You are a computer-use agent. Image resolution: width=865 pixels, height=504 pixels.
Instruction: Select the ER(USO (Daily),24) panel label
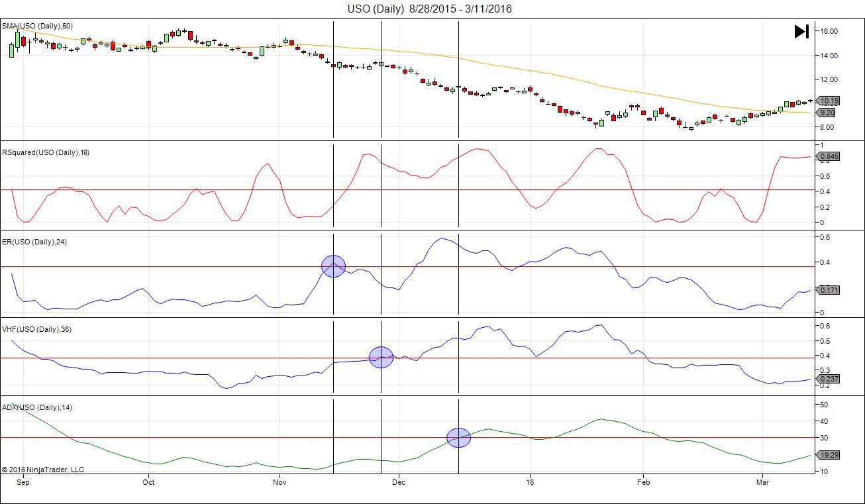[34, 242]
